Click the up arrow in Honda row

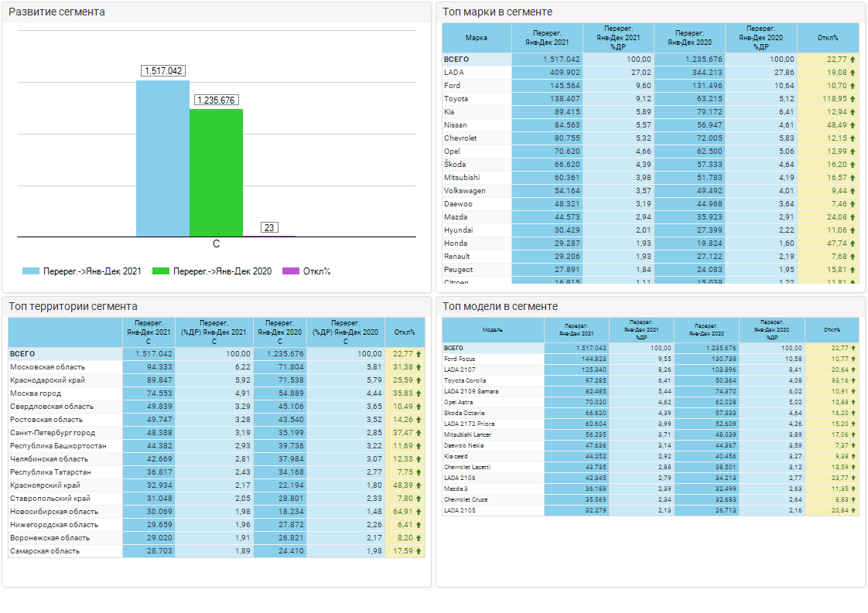coord(853,243)
